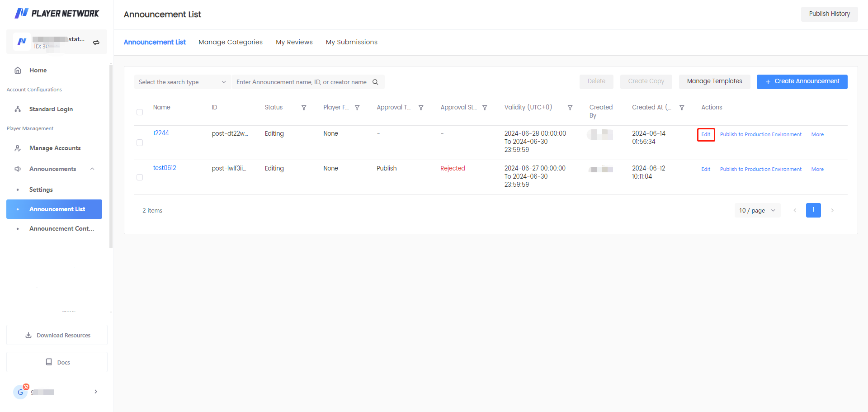Select the Home icon in sidebar

[18, 70]
